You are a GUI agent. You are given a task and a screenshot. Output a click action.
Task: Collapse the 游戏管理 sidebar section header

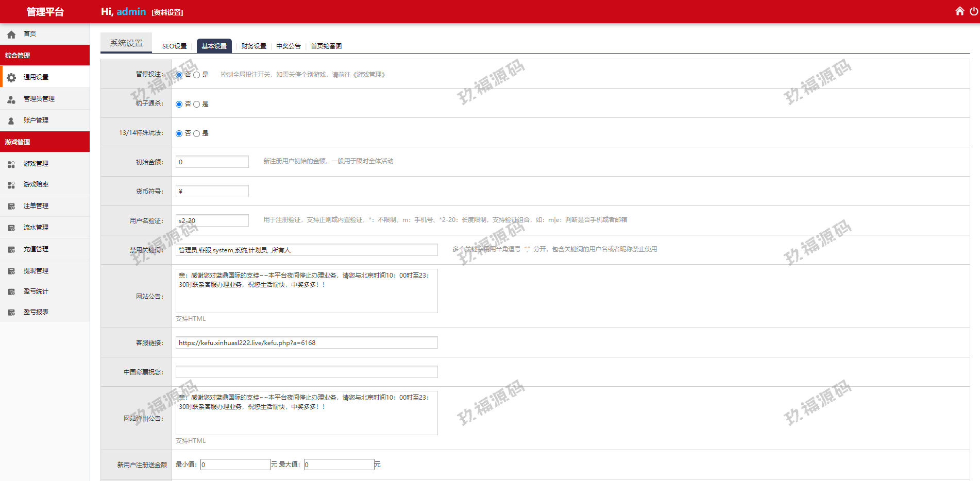coord(45,142)
